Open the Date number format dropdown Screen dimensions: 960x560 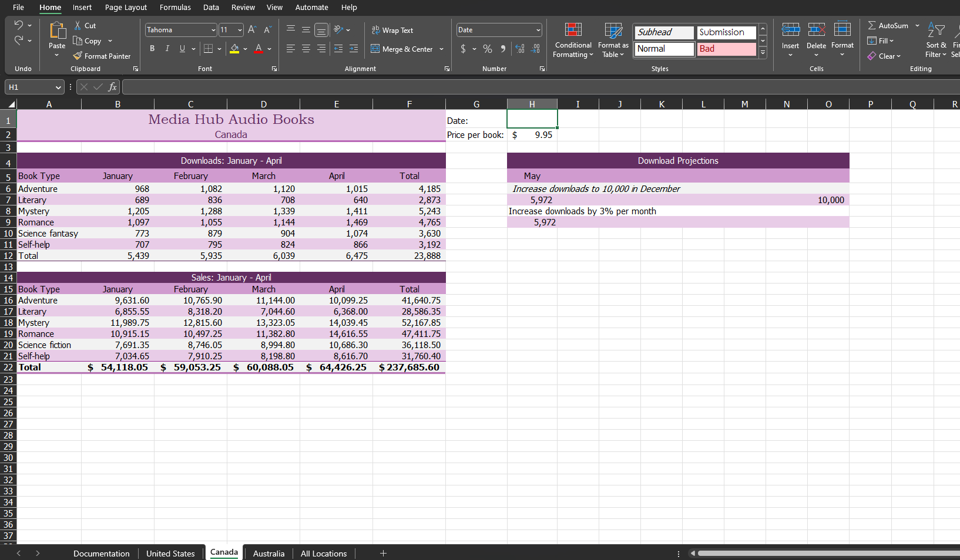[538, 30]
